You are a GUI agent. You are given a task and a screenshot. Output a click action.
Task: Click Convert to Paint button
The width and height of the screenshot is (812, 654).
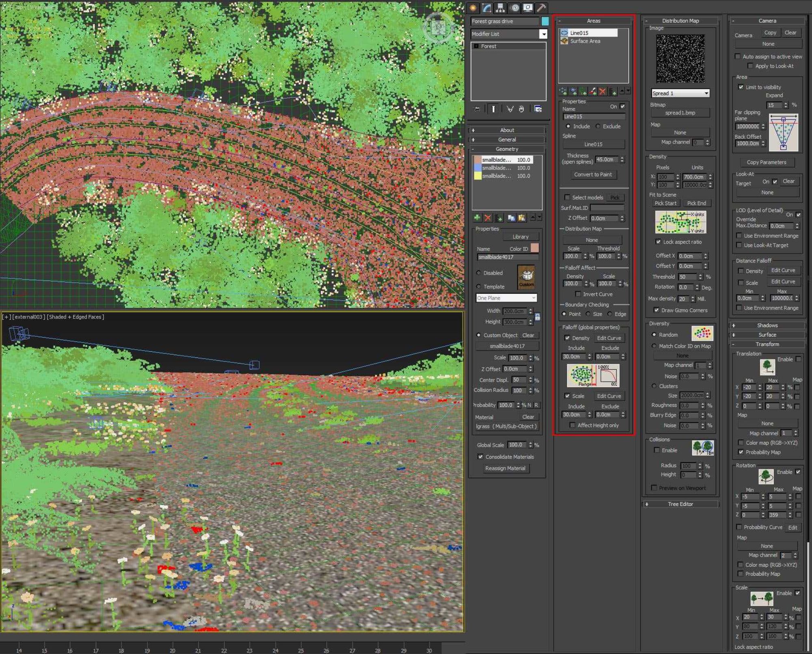tap(593, 174)
